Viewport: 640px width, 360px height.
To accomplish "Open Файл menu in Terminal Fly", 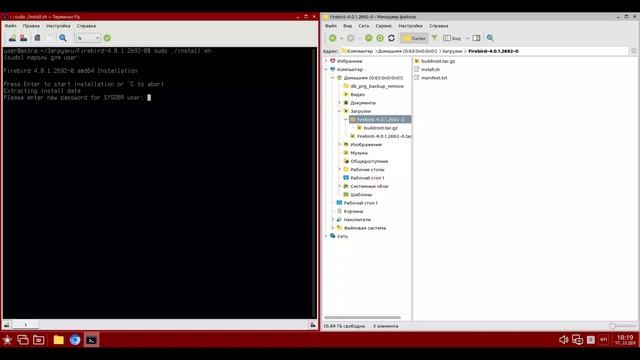I will pyautogui.click(x=11, y=26).
